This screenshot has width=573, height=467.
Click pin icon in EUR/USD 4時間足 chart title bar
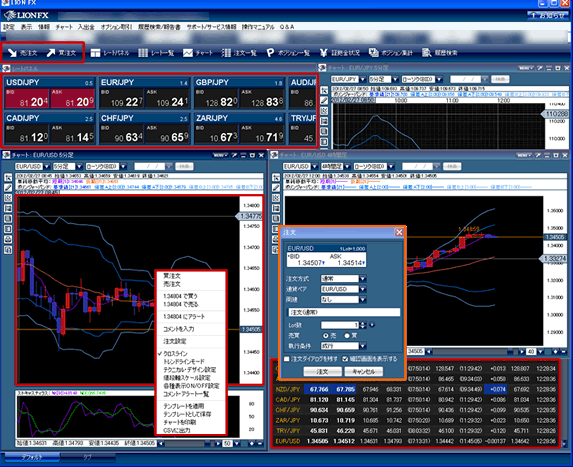click(538, 155)
